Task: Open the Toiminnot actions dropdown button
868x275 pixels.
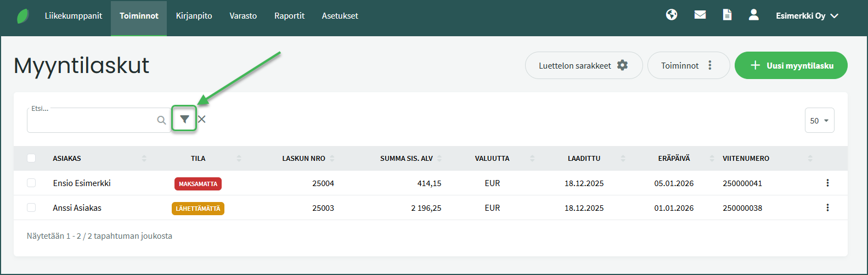Action: point(688,65)
